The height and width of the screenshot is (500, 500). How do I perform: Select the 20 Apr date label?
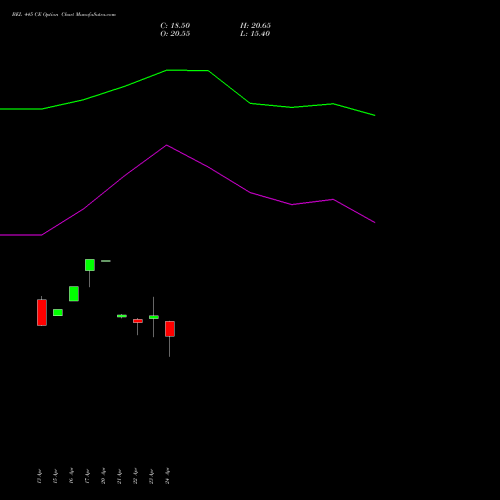click(x=103, y=476)
